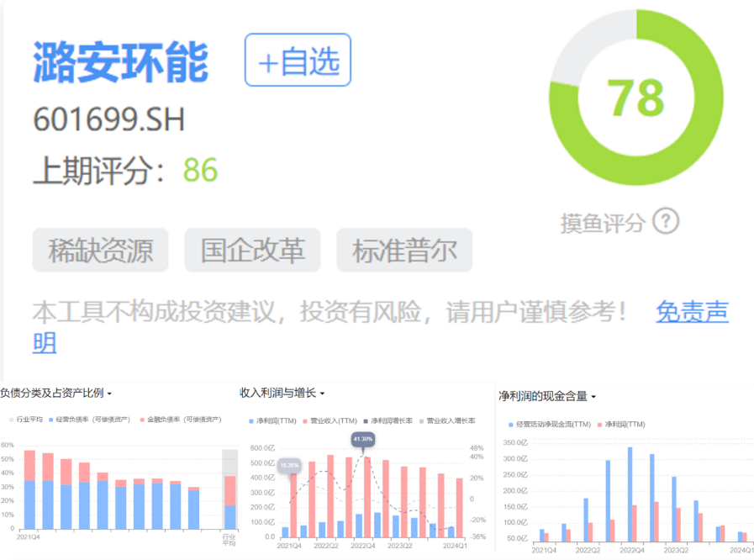Screen dimensions: 754x560
Task: Toggle the 营业收入增长率 legend series
Action: click(446, 421)
